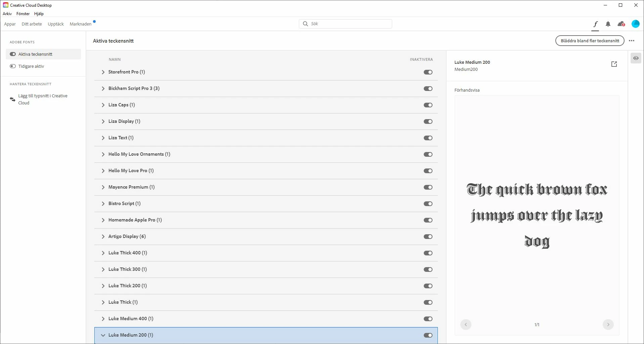644x344 pixels.
Task: Deactivate Artigo Display font family
Action: click(428, 237)
